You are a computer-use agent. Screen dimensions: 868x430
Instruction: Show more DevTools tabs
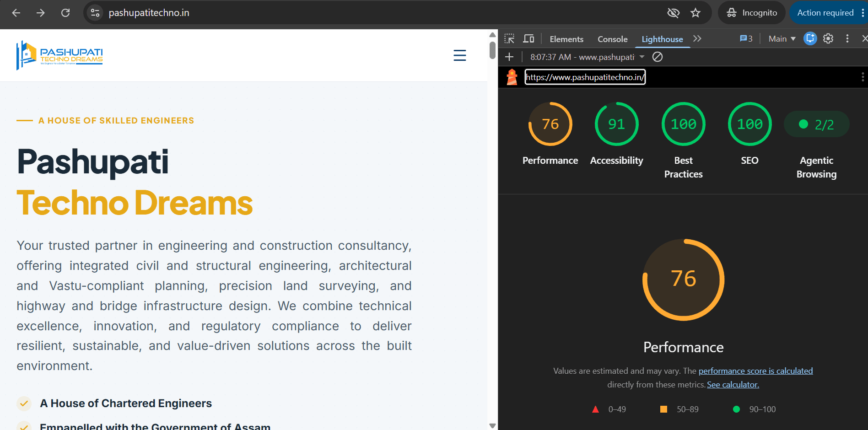[x=697, y=39]
